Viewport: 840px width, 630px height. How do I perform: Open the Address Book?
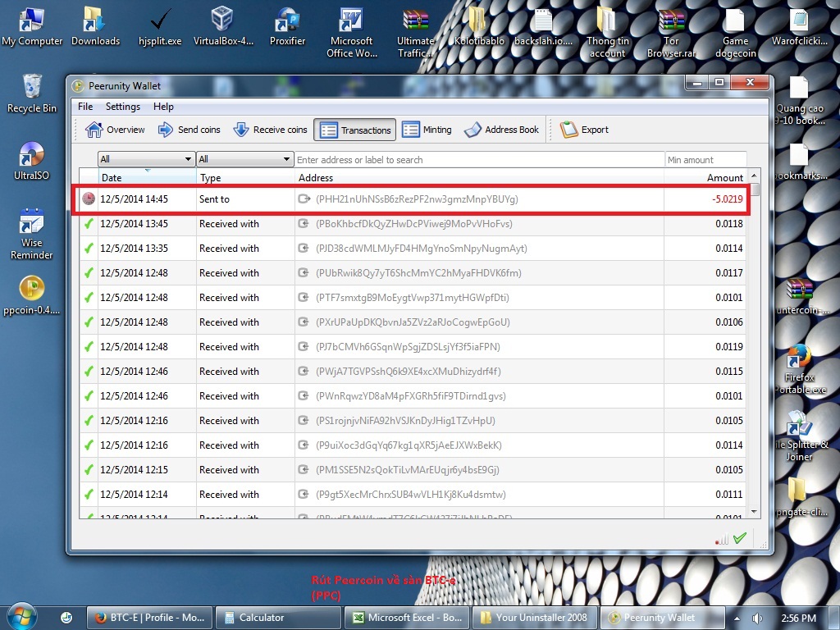pyautogui.click(x=501, y=130)
